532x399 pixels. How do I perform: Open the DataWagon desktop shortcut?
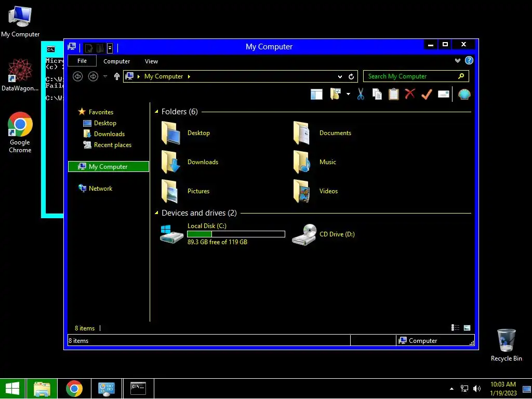20,75
